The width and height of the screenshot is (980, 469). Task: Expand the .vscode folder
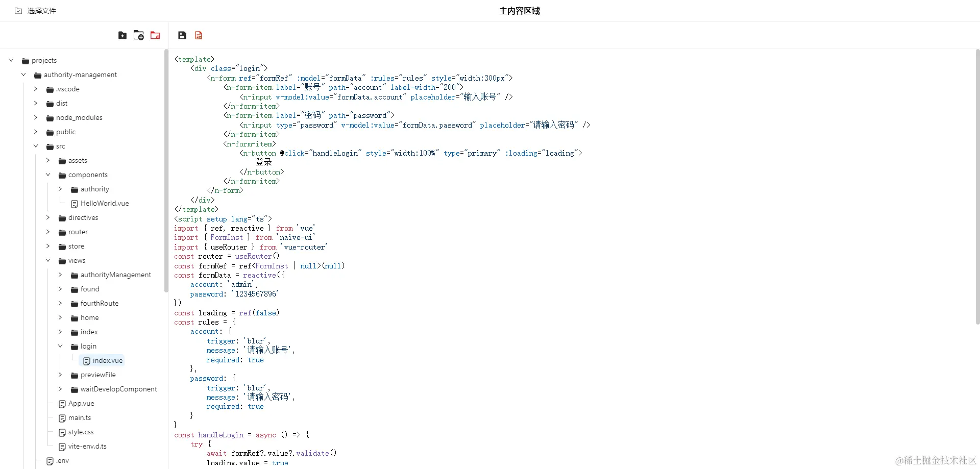36,89
